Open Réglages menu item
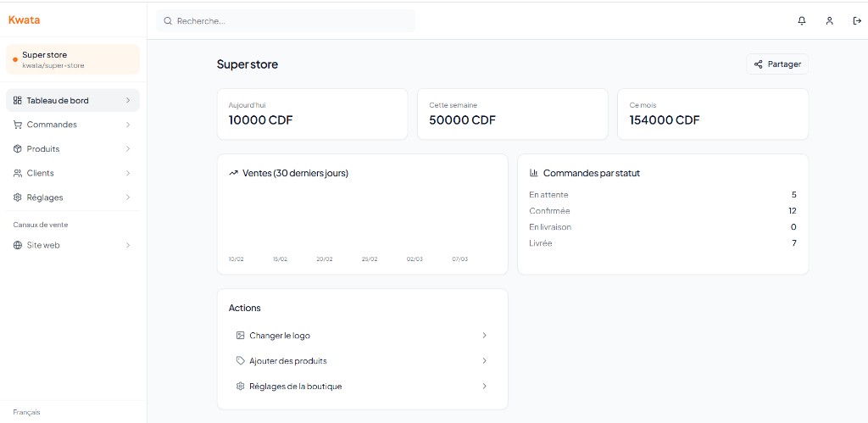Viewport: 868px width, 423px height. pos(45,198)
